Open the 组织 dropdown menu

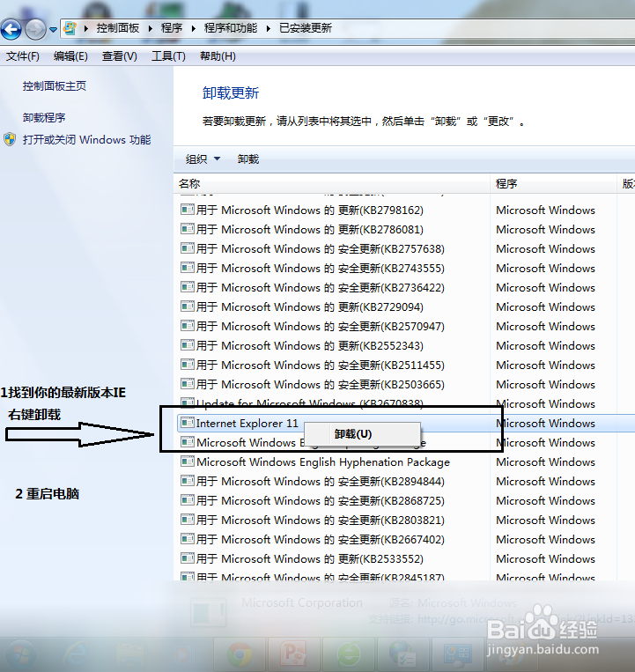[203, 159]
